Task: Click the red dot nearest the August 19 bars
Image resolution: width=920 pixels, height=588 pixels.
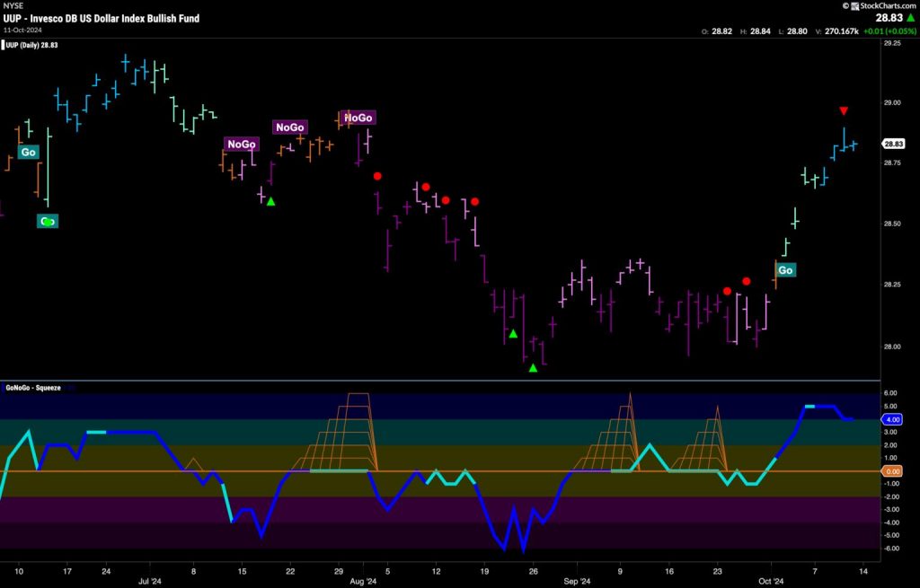Action: click(x=474, y=202)
